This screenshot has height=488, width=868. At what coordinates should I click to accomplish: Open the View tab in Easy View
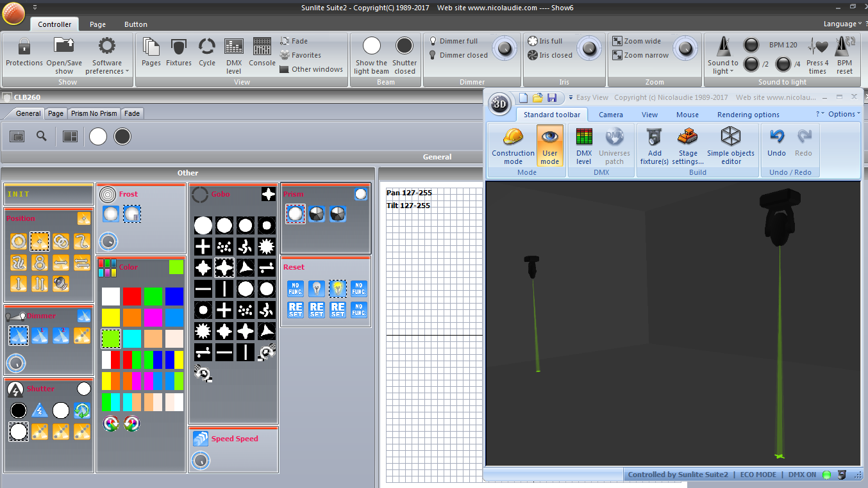(650, 115)
